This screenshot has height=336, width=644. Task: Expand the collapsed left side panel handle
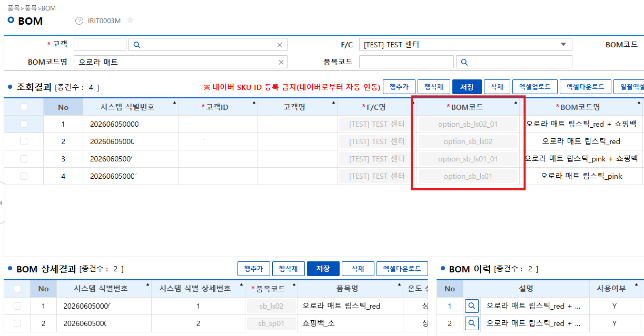tap(2, 203)
